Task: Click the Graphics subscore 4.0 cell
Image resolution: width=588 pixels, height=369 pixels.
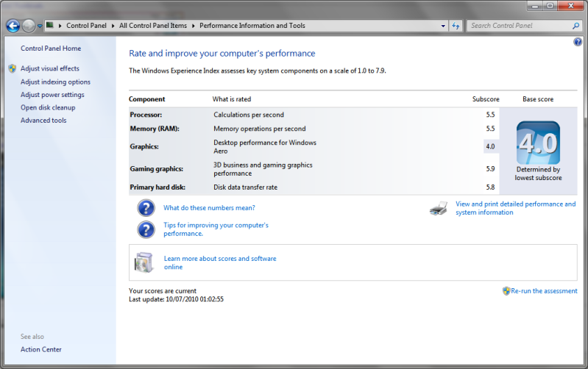Action: click(491, 146)
